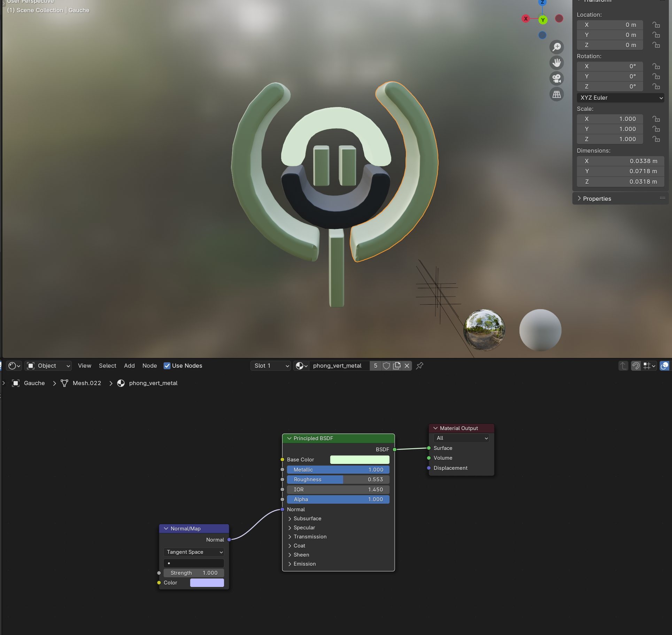This screenshot has width=672, height=635.
Task: Collapse the Principled BSDF node
Action: (289, 438)
